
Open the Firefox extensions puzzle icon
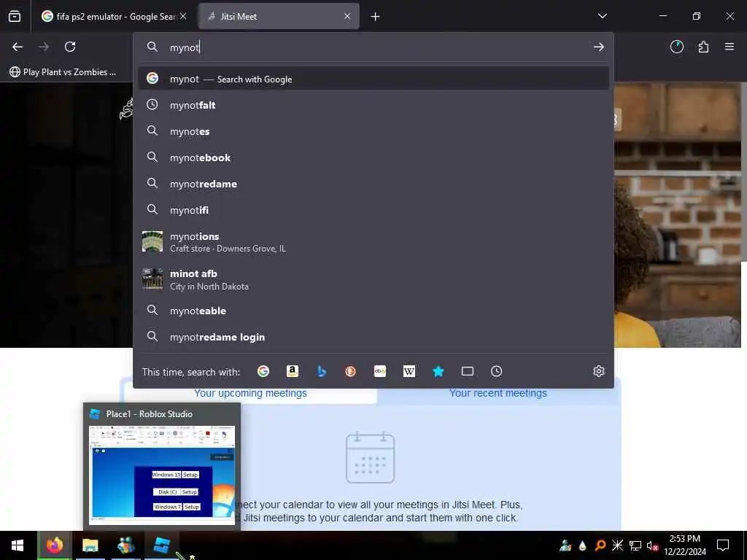click(704, 47)
